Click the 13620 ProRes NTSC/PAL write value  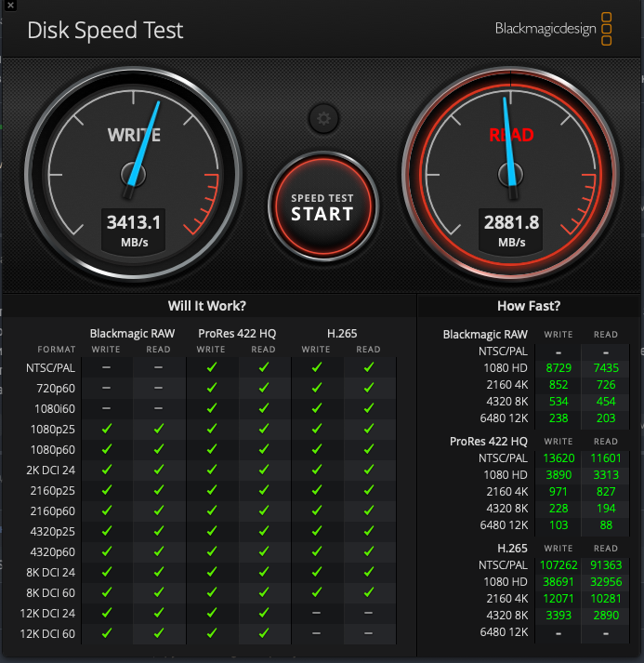559,457
